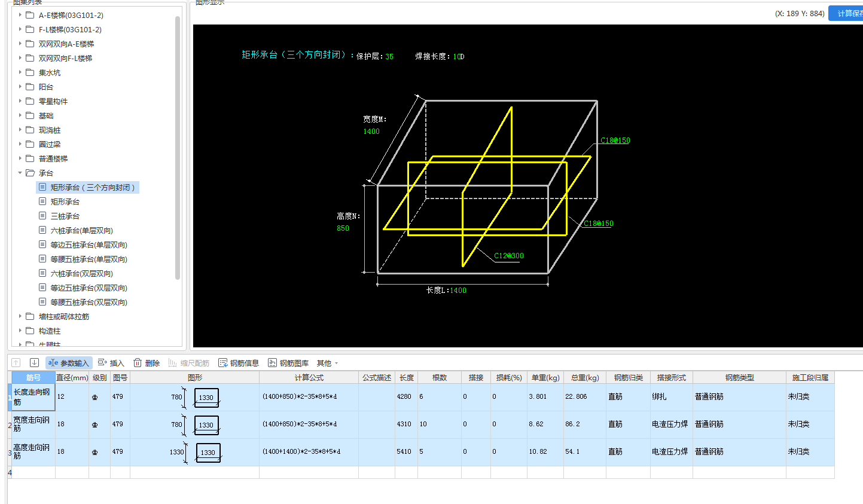Select the 现浇桩 folder

[x=50, y=130]
